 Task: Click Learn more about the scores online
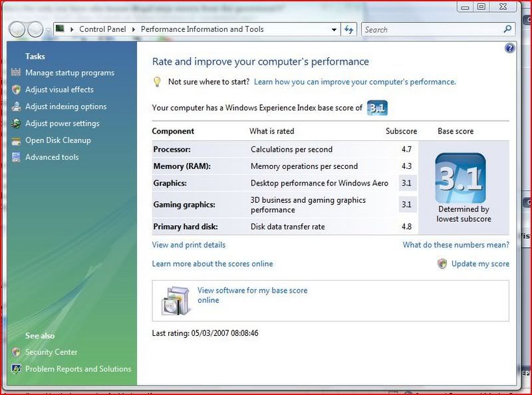[212, 264]
